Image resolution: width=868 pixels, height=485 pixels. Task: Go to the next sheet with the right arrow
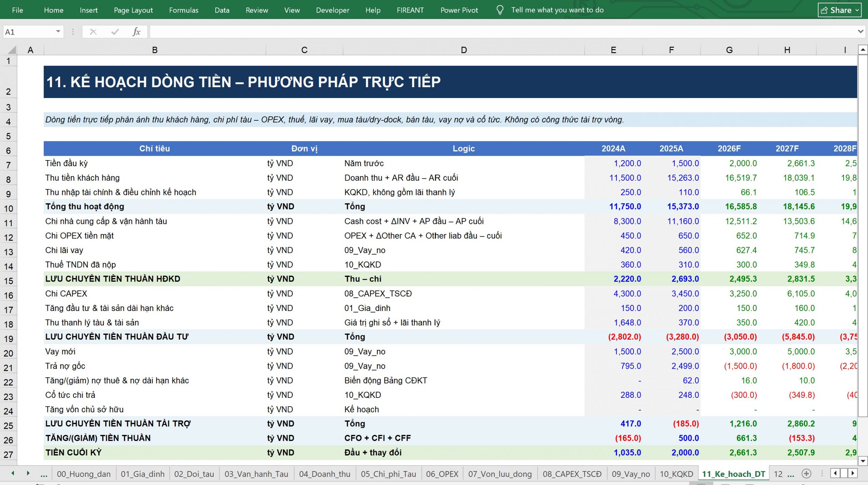coord(28,473)
